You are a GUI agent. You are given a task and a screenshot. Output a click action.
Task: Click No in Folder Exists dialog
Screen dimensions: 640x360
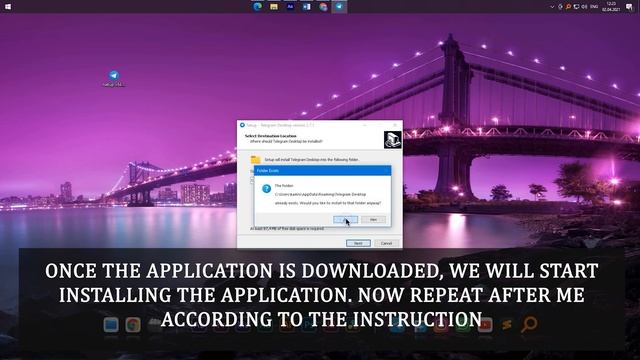pos(373,220)
